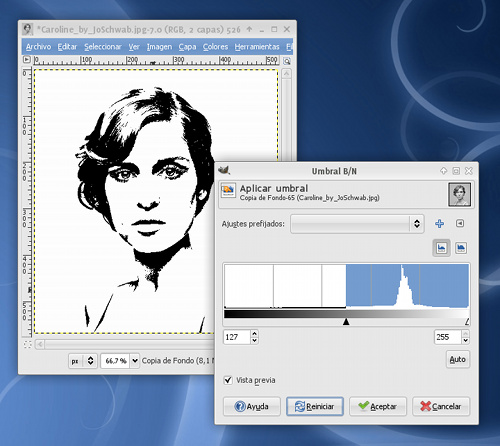Click the portrait thumbnail in Umbral dialog
500x446 pixels.
click(x=459, y=195)
